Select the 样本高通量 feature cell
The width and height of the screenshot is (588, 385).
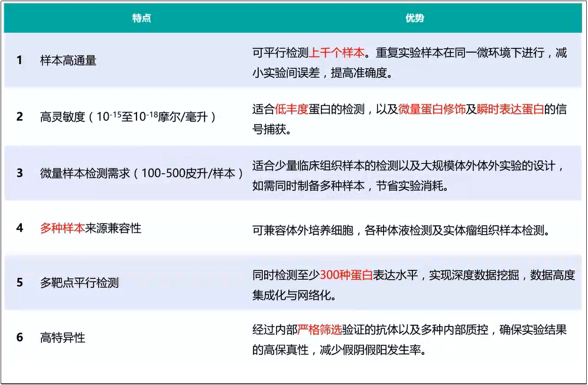68,60
